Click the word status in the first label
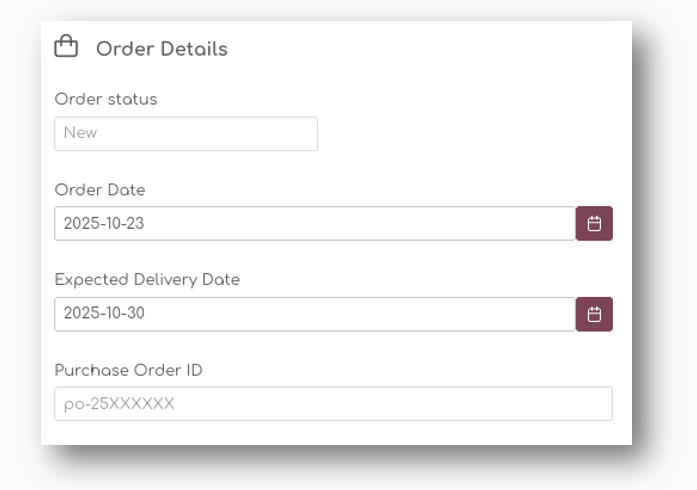Viewport: 697px width, 490px height. (132, 99)
